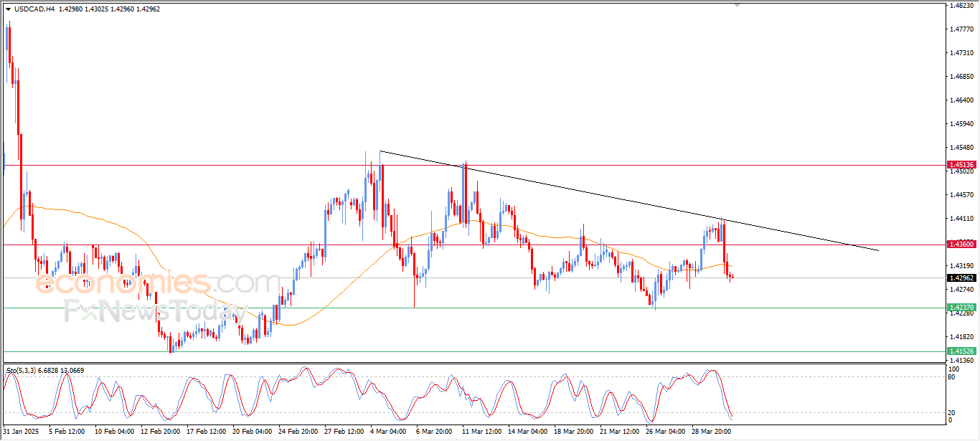Click the 4 Mar 04:00 time label
Image resolution: width=980 pixels, height=441 pixels.
point(387,432)
